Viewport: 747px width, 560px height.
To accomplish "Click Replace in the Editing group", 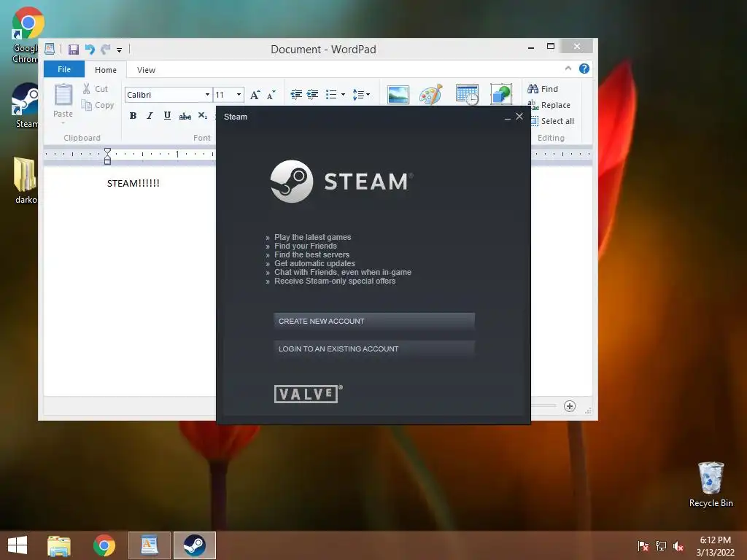I will tap(549, 105).
